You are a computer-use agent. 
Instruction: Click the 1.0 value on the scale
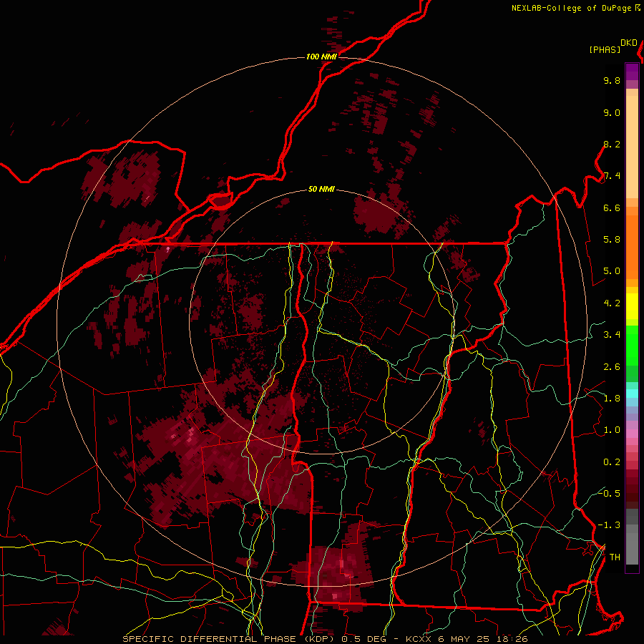coord(612,430)
